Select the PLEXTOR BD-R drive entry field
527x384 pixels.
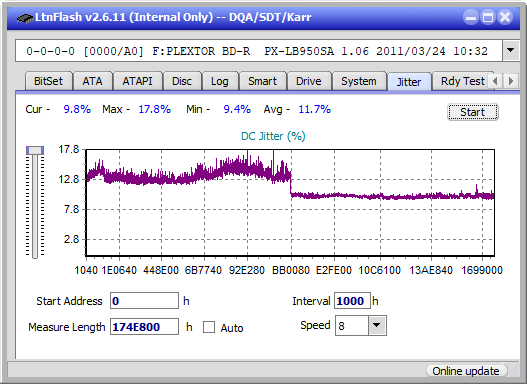(x=259, y=51)
